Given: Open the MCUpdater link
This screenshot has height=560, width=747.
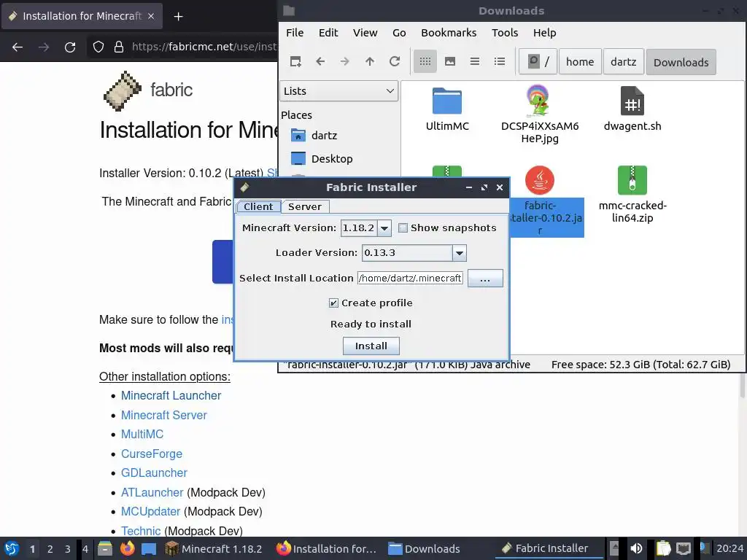Looking at the screenshot, I should click(x=150, y=511).
